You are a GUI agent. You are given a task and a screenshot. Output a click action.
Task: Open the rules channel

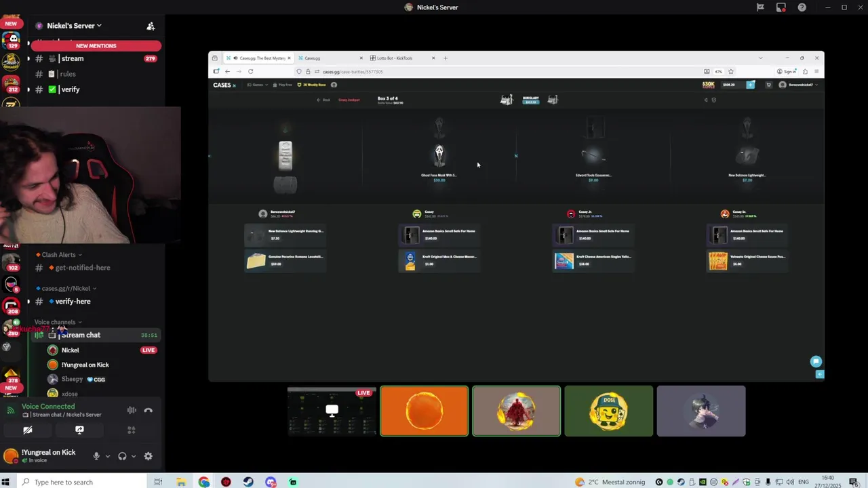coord(95,74)
